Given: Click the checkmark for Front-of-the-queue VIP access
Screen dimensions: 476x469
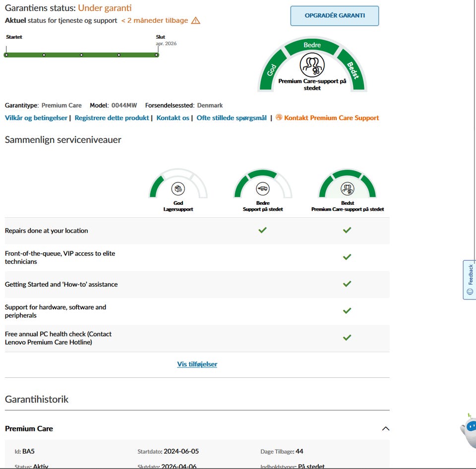Looking at the screenshot, I should [347, 257].
